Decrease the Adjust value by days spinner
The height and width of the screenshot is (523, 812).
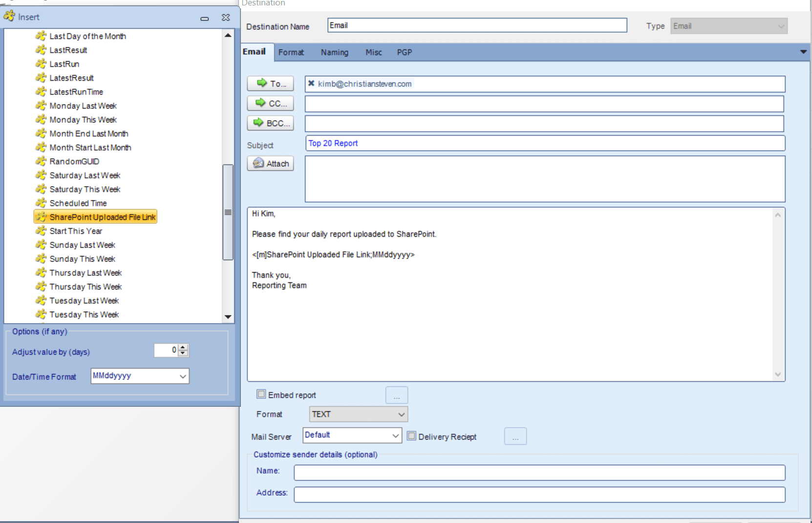click(x=183, y=353)
